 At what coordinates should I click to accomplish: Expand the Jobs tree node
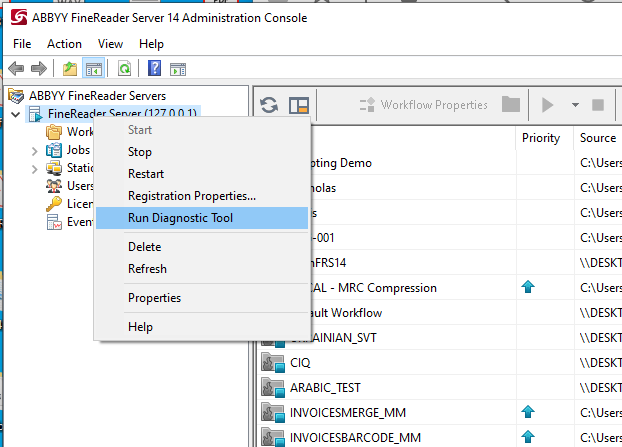click(x=35, y=151)
